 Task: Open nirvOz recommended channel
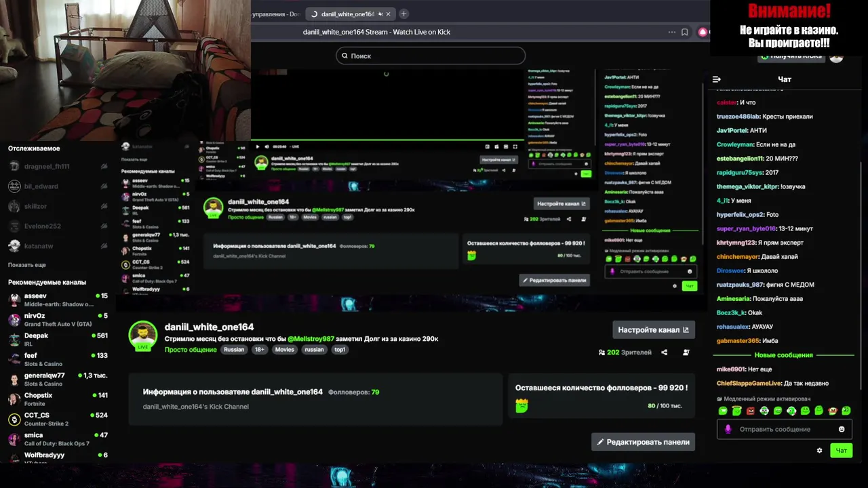[x=58, y=319]
